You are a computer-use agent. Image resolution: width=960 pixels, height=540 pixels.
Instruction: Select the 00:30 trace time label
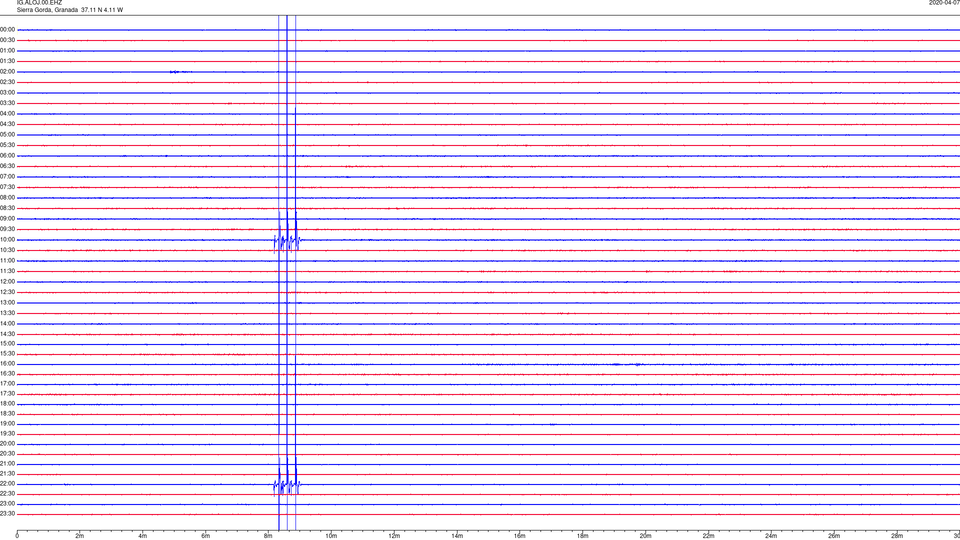pyautogui.click(x=7, y=40)
